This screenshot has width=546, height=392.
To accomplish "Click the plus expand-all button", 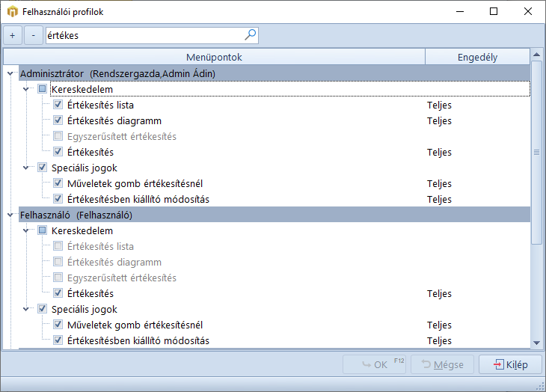I will pos(13,35).
